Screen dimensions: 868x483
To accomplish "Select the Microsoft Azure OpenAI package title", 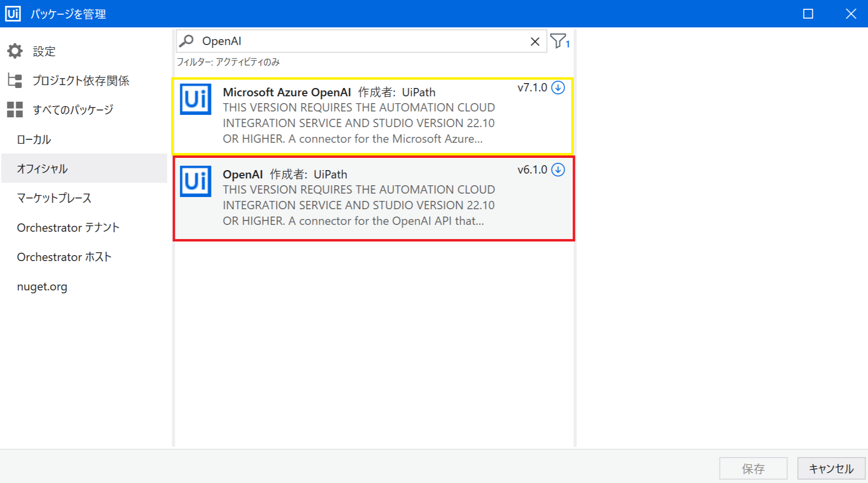I will [x=287, y=92].
